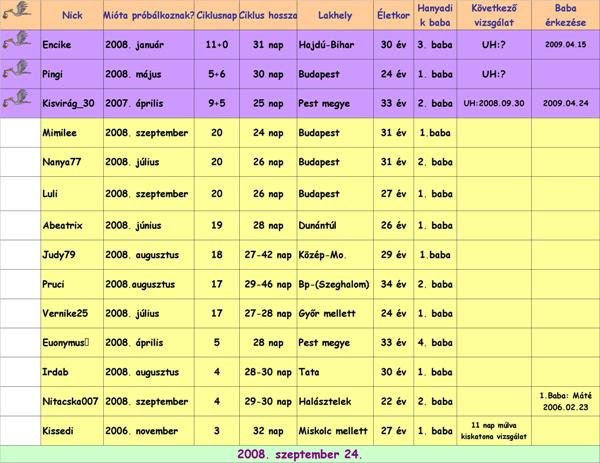600x463 pixels.
Task: Click the 2008. szeptember 24. footer date
Action: point(300,453)
